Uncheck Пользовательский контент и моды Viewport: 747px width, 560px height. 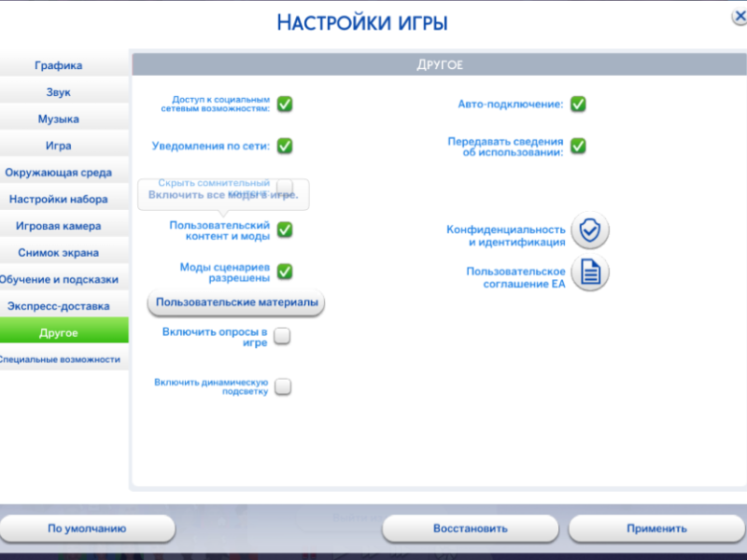coord(285,230)
